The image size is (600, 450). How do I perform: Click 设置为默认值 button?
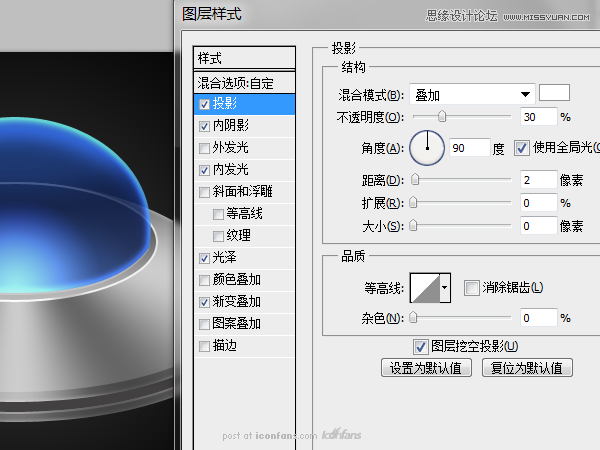pos(426,368)
